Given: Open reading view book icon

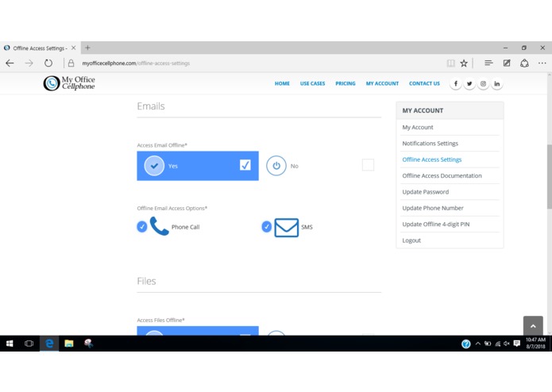Looking at the screenshot, I should point(450,63).
